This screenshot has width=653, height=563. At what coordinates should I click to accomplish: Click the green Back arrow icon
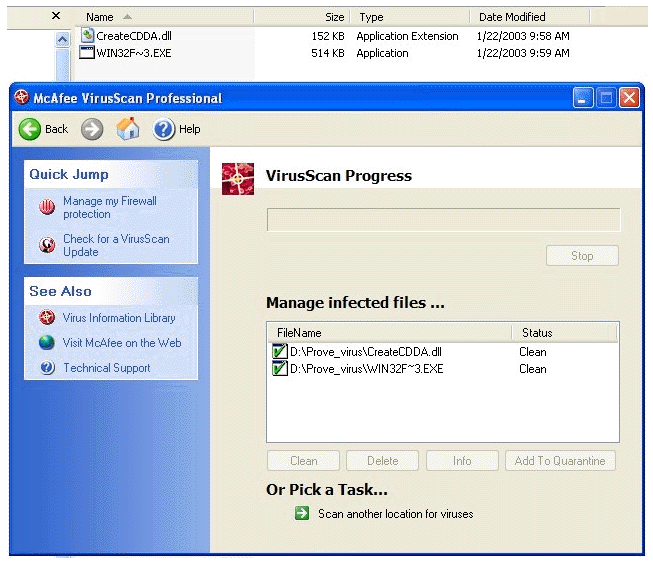(30, 129)
